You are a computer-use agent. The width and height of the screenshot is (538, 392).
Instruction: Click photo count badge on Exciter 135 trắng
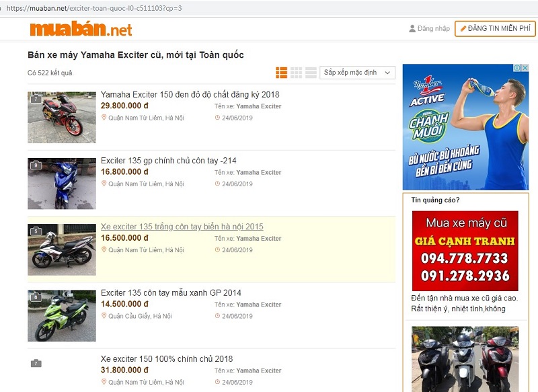pyautogui.click(x=36, y=231)
